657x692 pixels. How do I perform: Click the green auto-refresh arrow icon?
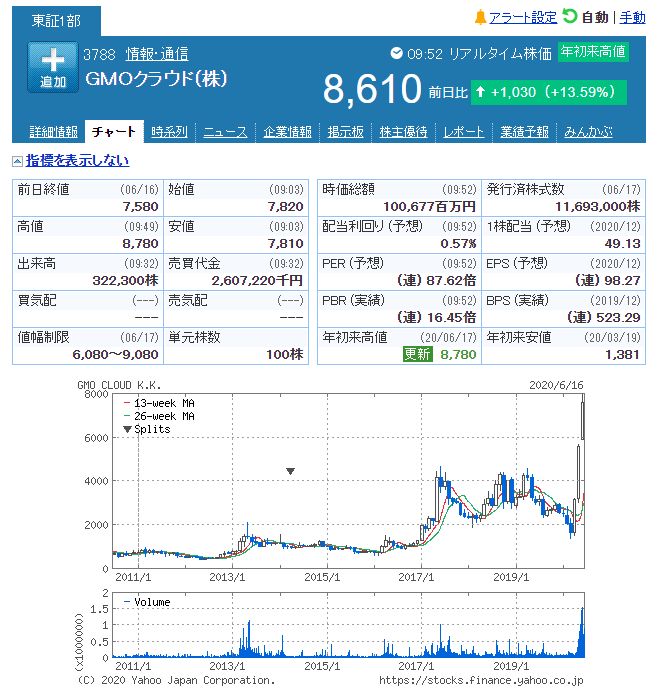pos(570,16)
